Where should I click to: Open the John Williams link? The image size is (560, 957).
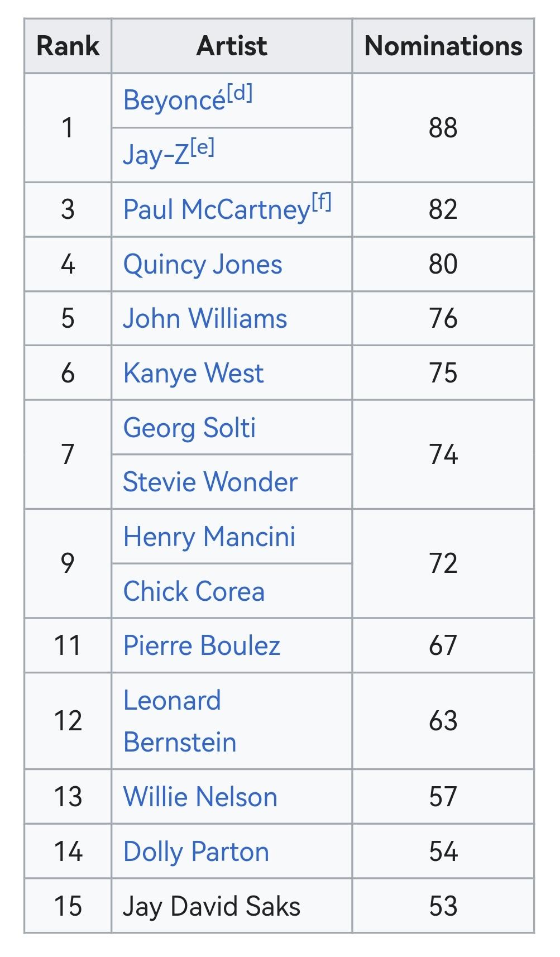point(205,318)
